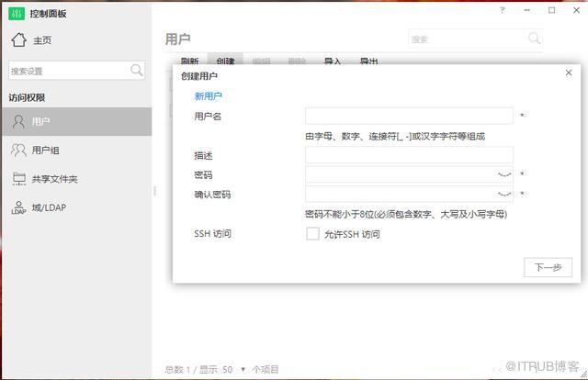The height and width of the screenshot is (380, 588).
Task: Click the 搜索设置 sidebar search box
Action: coord(77,71)
